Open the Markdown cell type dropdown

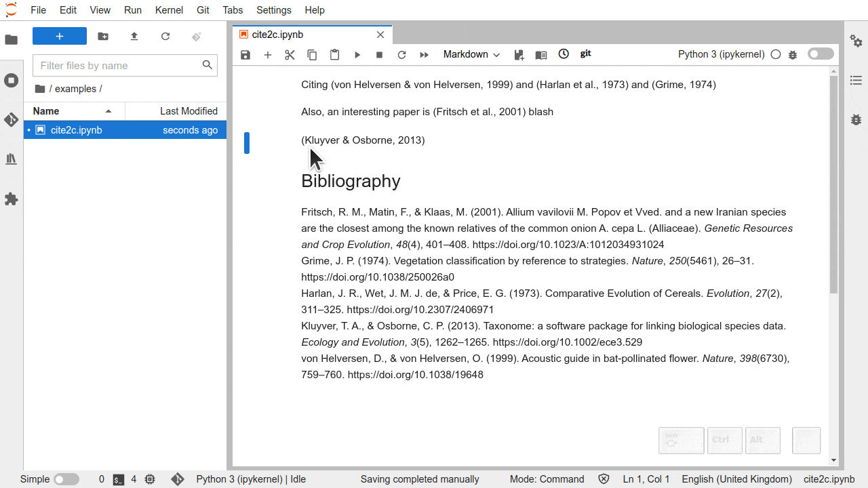click(x=471, y=54)
